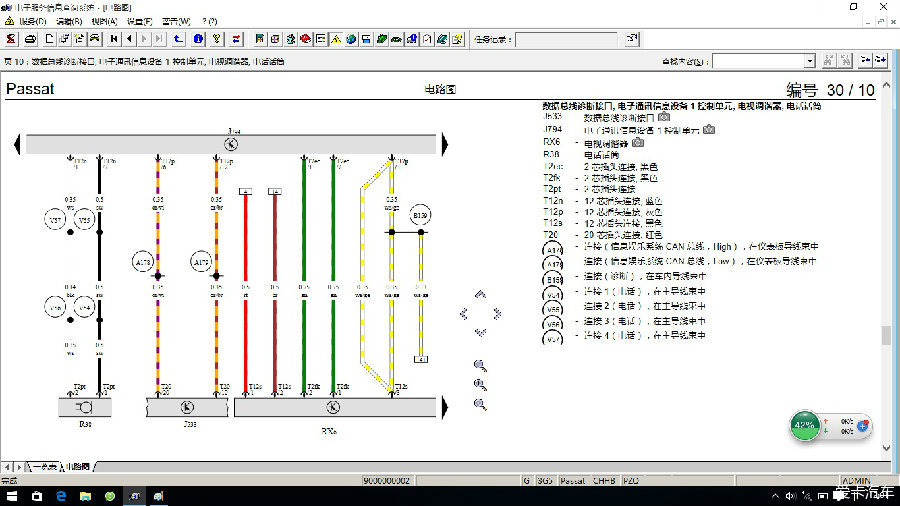The height and width of the screenshot is (506, 900).
Task: Click the middle magnifier zoom icon
Action: pyautogui.click(x=480, y=385)
